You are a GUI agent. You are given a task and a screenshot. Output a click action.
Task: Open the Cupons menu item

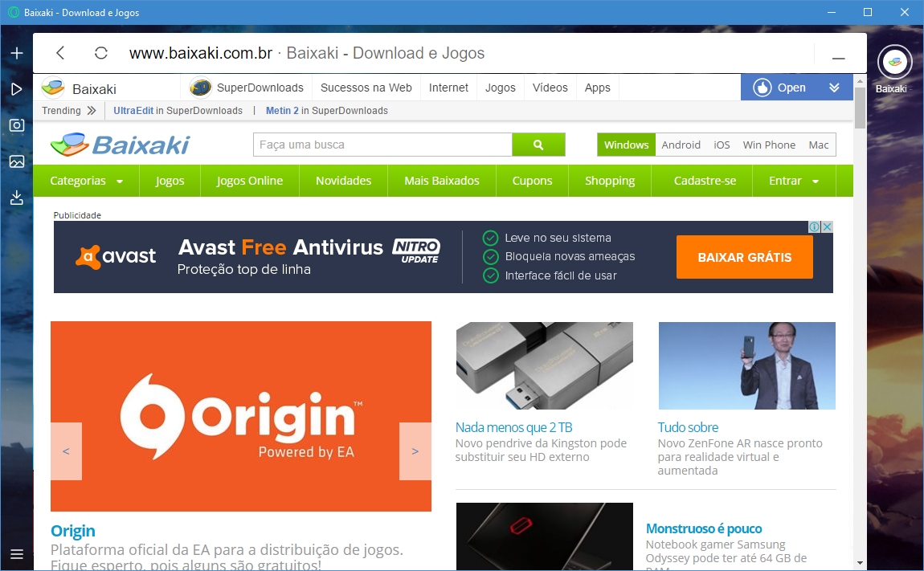coord(532,181)
